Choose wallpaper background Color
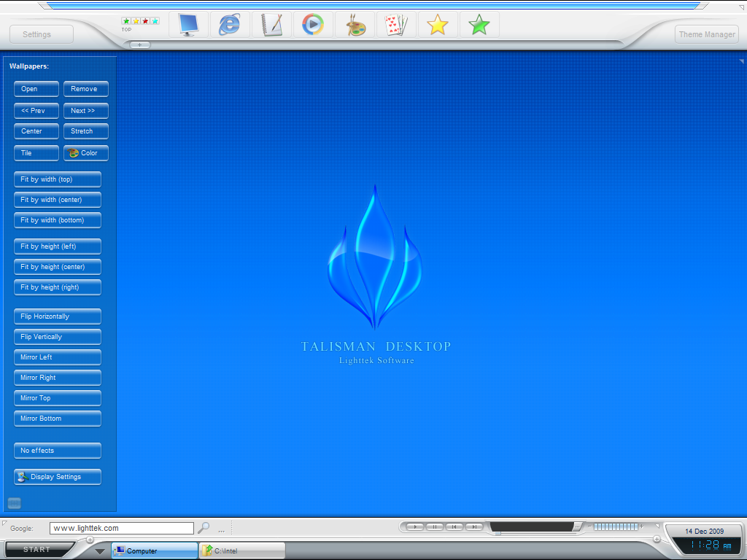The height and width of the screenshot is (560, 747). point(86,153)
